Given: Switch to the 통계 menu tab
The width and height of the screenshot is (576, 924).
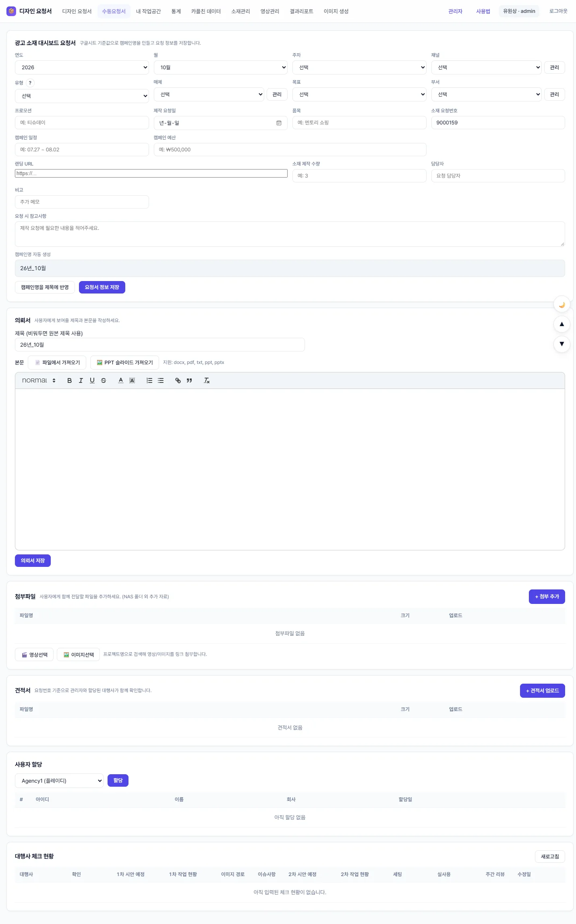Looking at the screenshot, I should pyautogui.click(x=176, y=11).
